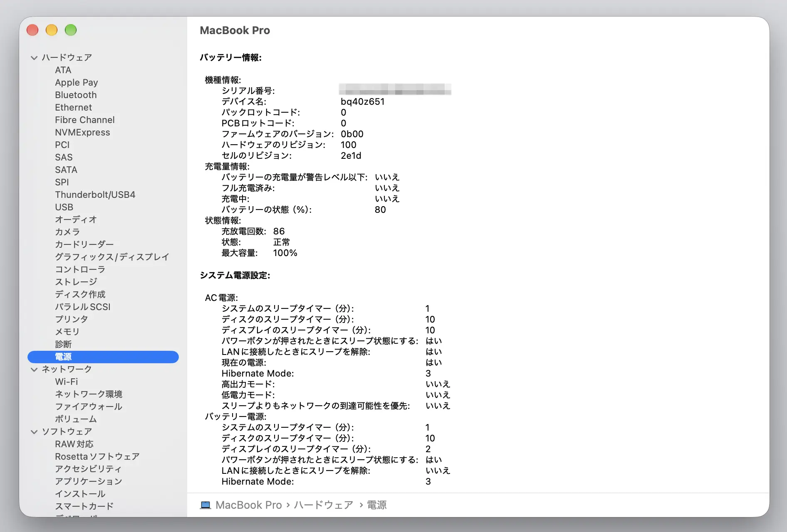Screen dimensions: 787x532
Task: Select アプリケーション in software list
Action: pos(89,481)
